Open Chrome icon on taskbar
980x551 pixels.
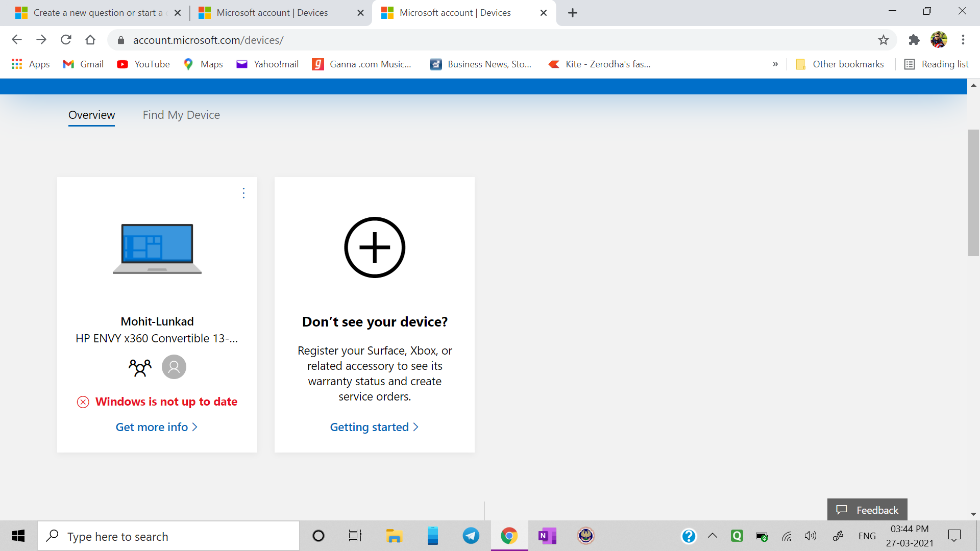509,536
